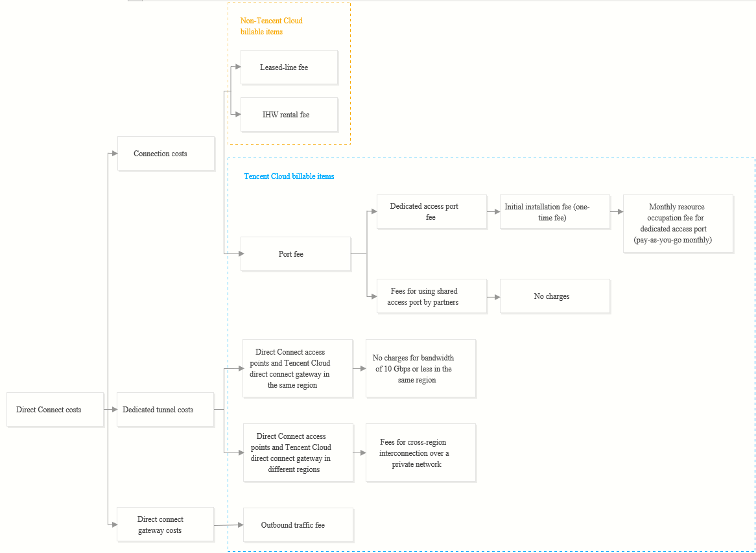Select Initial installation fee (one-time fee) box
The height and width of the screenshot is (553, 756).
tap(554, 212)
